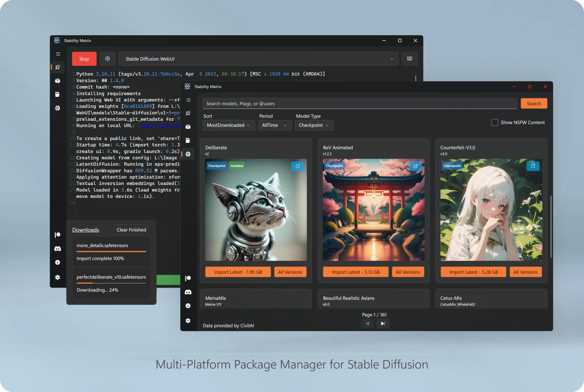Screen dimensions: 584x392
Task: Open the MostDownloaded sort dropdown
Action: pyautogui.click(x=229, y=125)
